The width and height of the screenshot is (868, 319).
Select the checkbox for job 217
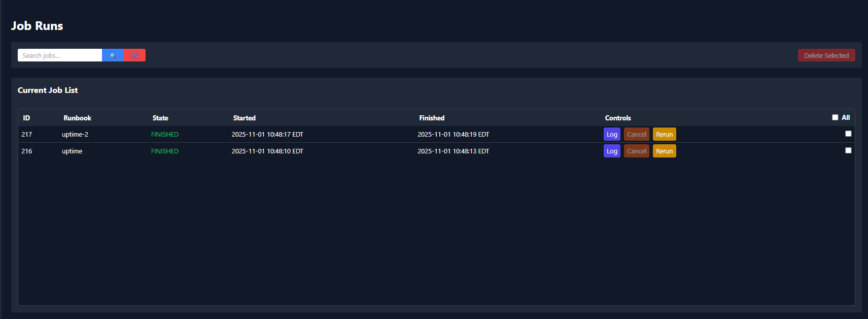coord(848,134)
